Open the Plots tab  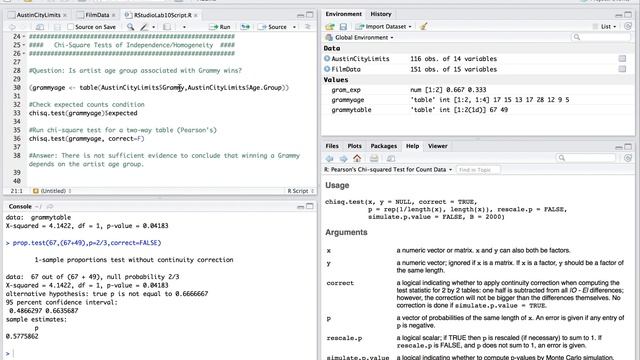coord(354,146)
